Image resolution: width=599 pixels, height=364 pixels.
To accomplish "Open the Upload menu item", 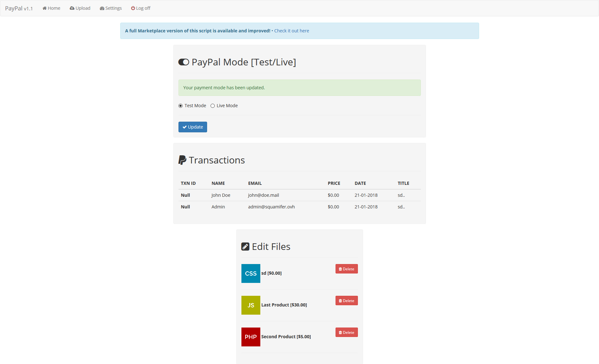I will [80, 8].
